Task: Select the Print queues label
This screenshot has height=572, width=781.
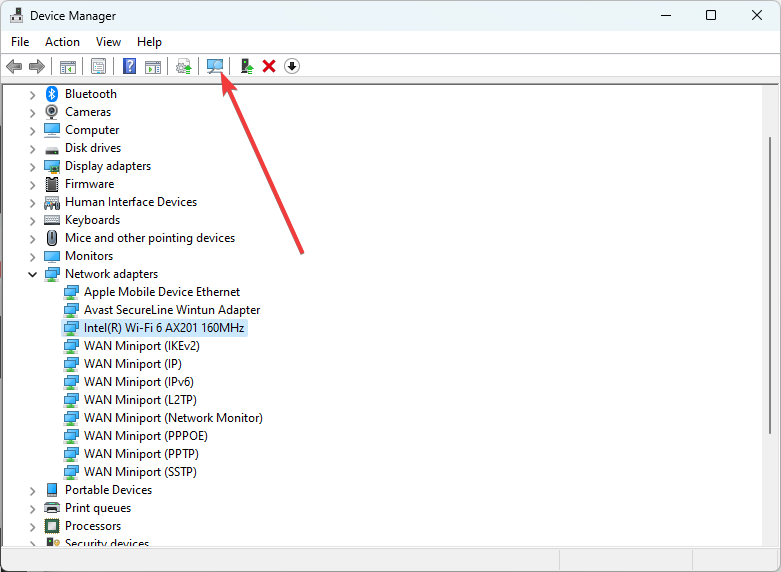Action: tap(98, 508)
